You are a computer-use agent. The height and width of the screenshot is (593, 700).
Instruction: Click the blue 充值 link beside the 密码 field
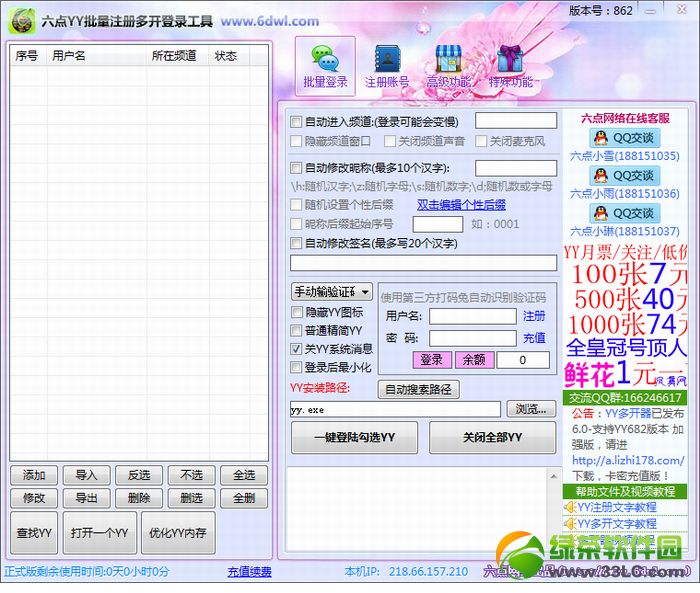point(534,338)
